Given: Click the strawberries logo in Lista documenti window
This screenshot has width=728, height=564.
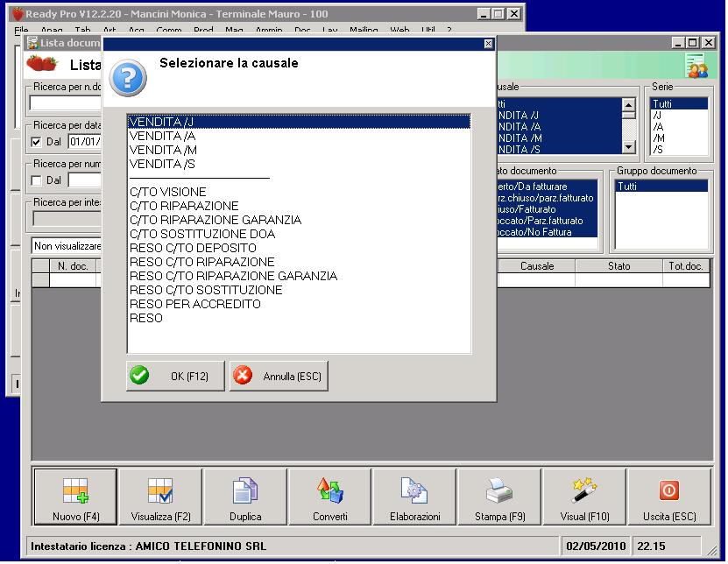Looking at the screenshot, I should coord(42,64).
